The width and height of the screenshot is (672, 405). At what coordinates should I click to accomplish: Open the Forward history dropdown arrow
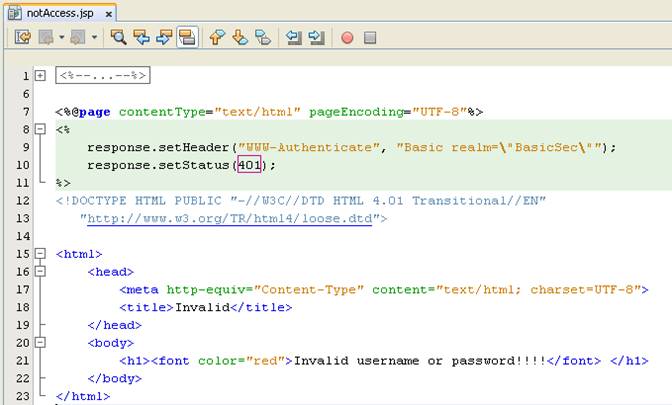pyautogui.click(x=94, y=37)
